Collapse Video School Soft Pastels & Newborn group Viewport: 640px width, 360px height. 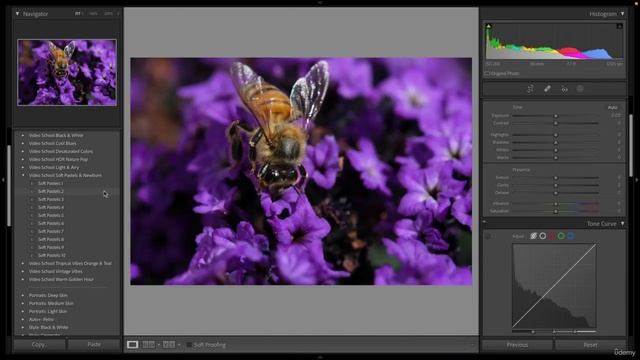[23, 175]
